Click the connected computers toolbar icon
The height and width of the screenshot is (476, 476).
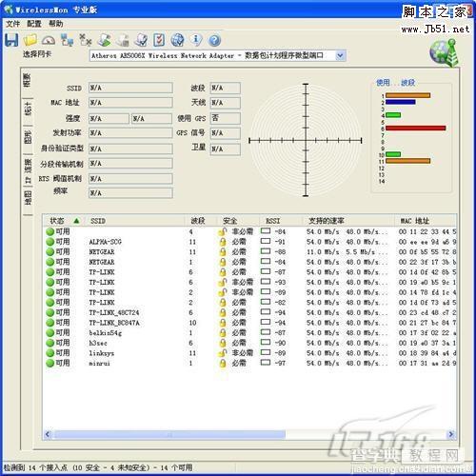[67, 40]
